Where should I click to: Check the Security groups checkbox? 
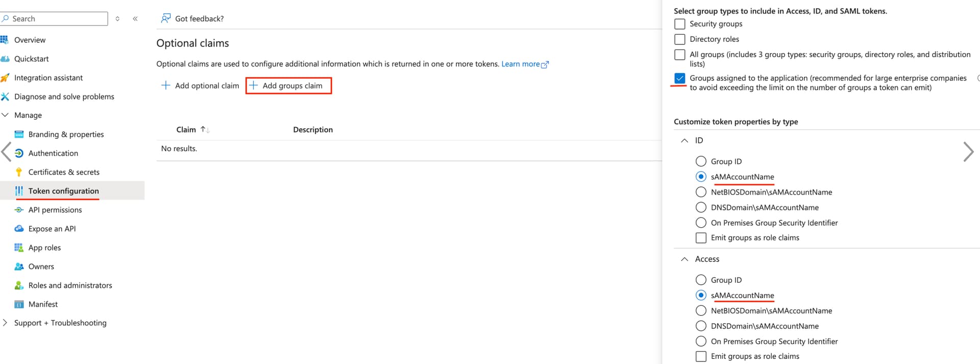click(680, 24)
